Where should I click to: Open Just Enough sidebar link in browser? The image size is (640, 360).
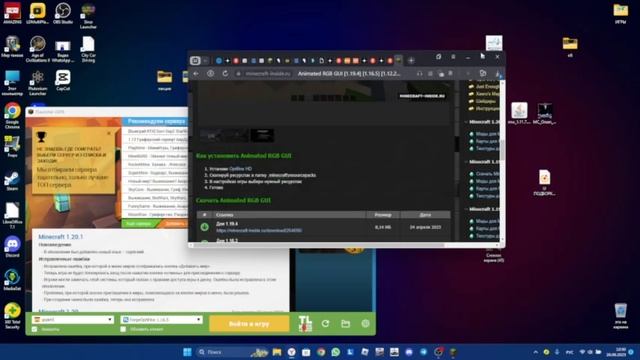pyautogui.click(x=487, y=87)
